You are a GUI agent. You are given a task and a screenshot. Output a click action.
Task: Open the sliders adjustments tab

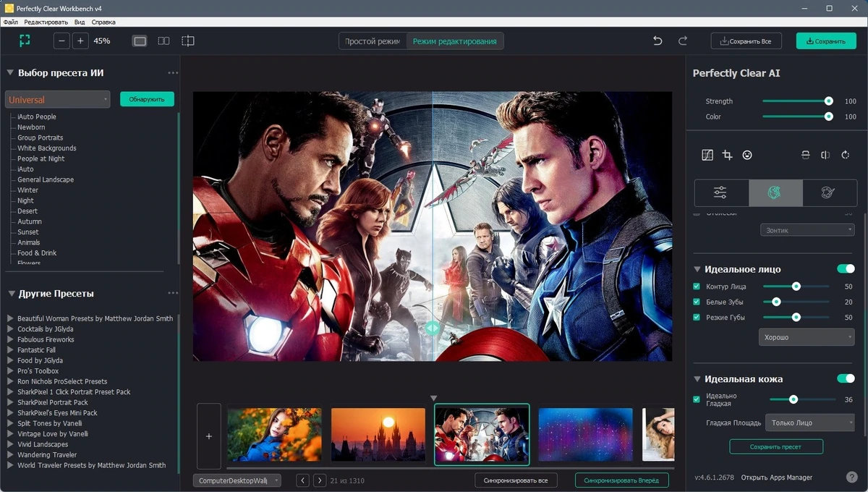[721, 193]
